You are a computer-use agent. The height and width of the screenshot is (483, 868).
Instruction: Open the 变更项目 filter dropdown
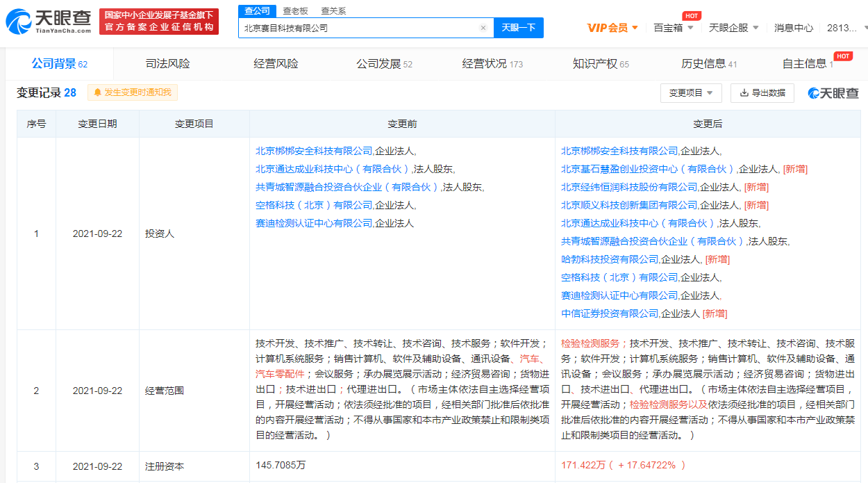(691, 93)
